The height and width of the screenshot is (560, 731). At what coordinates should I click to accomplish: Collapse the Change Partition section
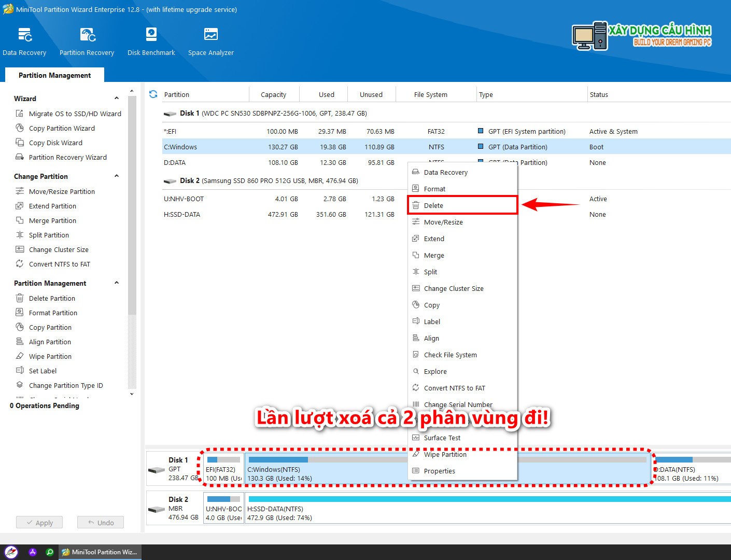(x=117, y=176)
